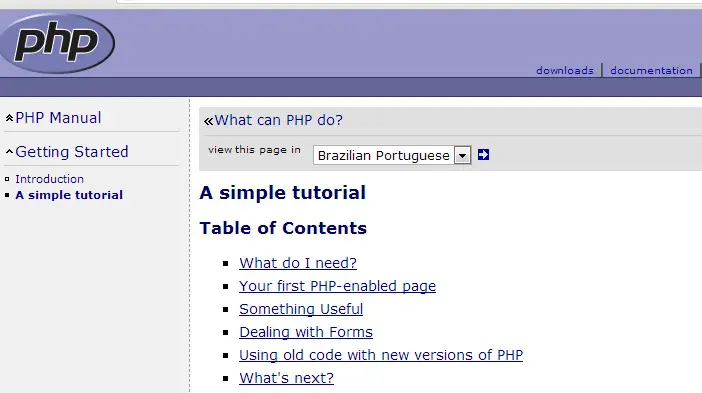The height and width of the screenshot is (393, 702).
Task: Go to PHP Manual in sidebar
Action: pyautogui.click(x=58, y=118)
